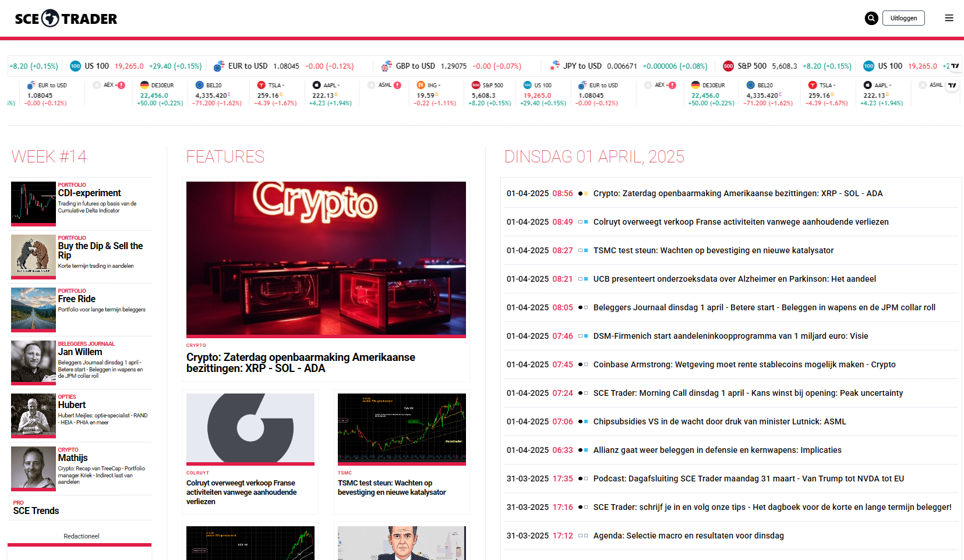The height and width of the screenshot is (560, 964).
Task: Open the hamburger menu
Action: 949,18
